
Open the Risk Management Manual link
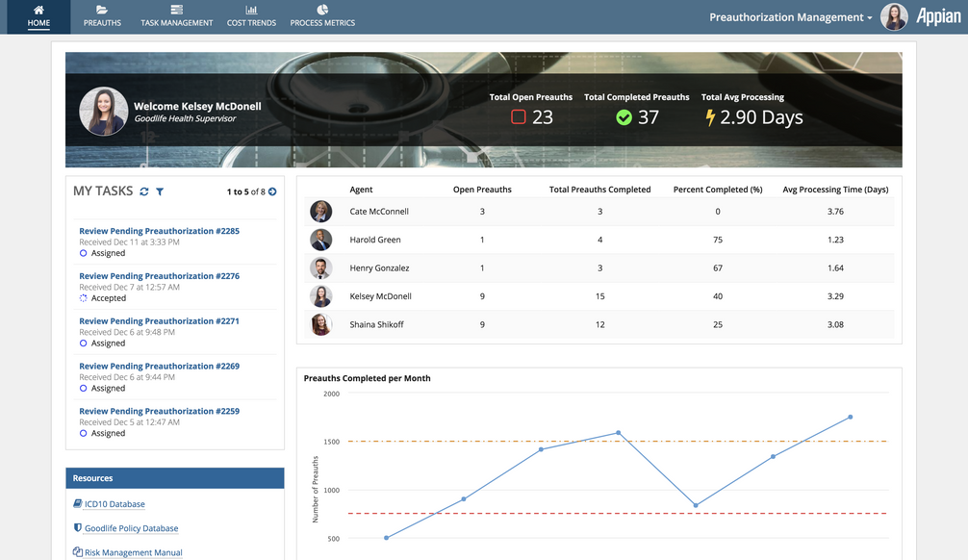133,552
